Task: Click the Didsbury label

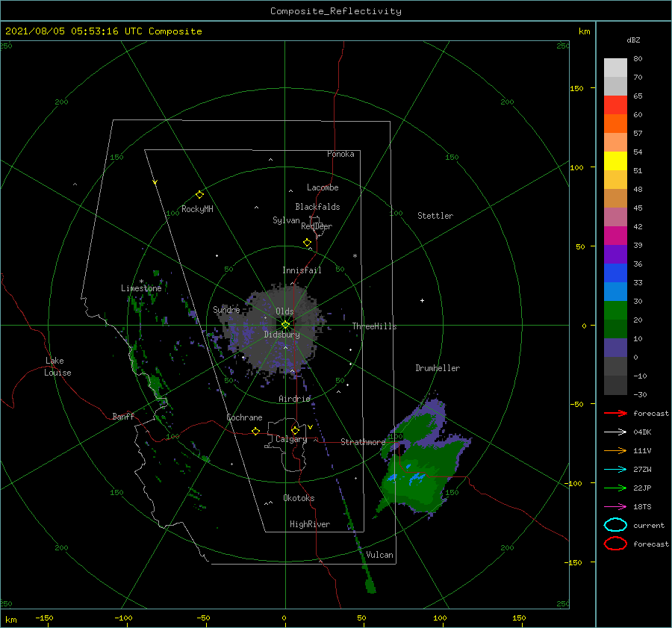Action: click(x=282, y=335)
